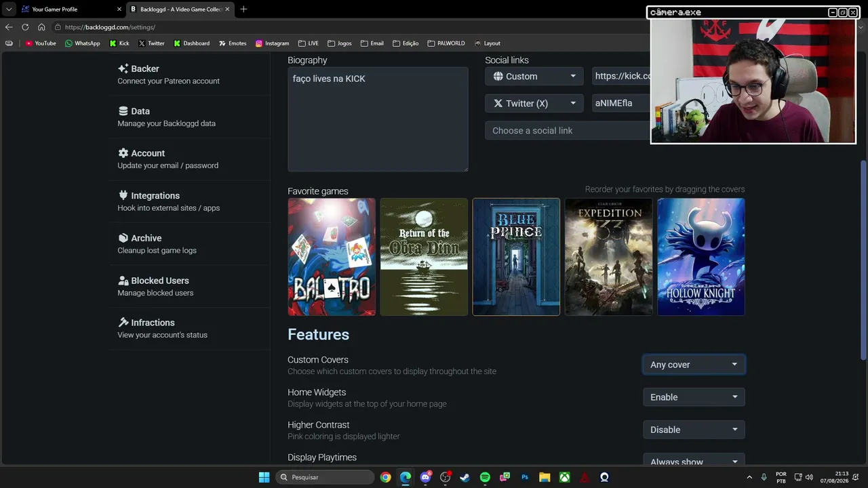Open the WhatsApp bookmark
868x488 pixels.
tap(82, 43)
